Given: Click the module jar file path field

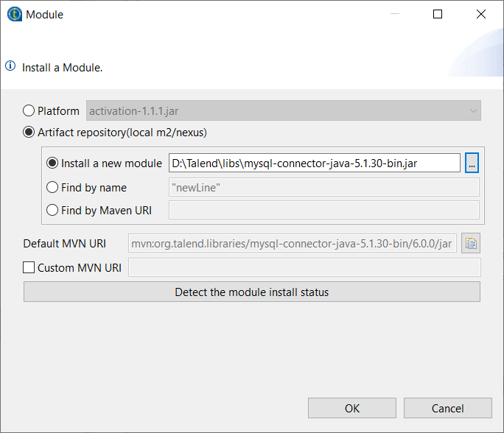Looking at the screenshot, I should 315,163.
